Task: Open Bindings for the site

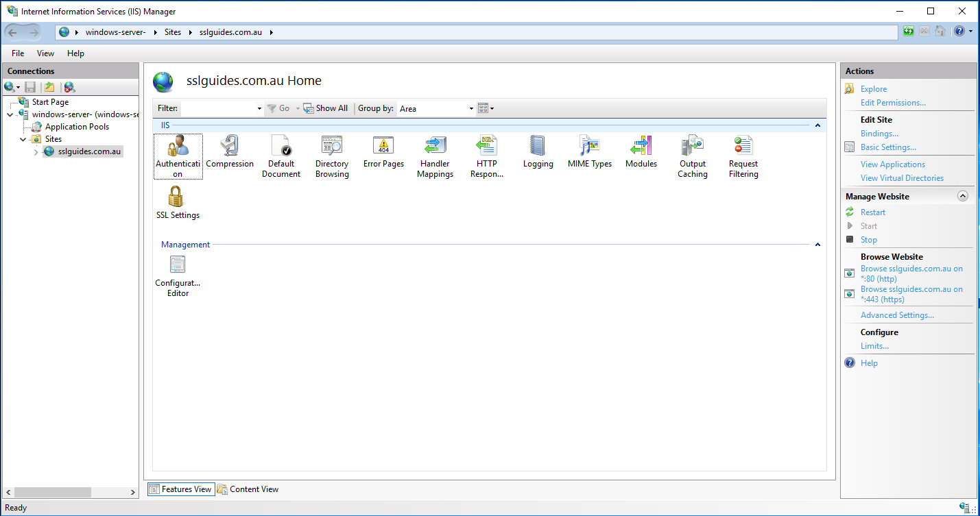Action: [878, 133]
